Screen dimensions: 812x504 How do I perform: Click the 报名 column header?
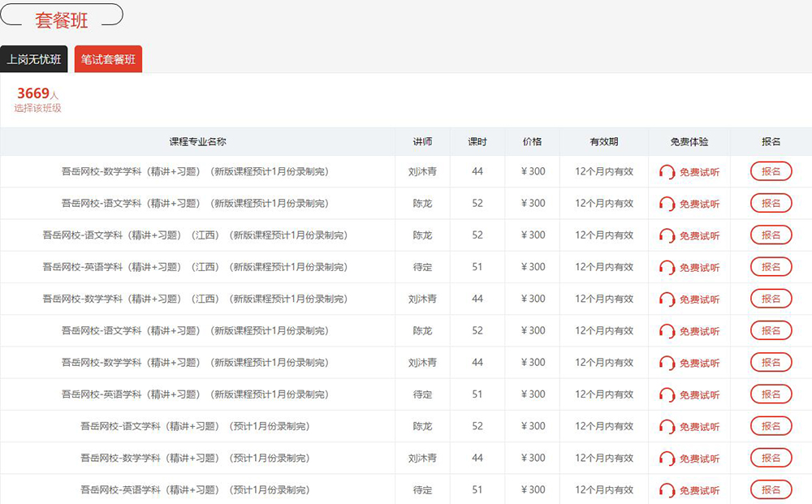click(771, 142)
